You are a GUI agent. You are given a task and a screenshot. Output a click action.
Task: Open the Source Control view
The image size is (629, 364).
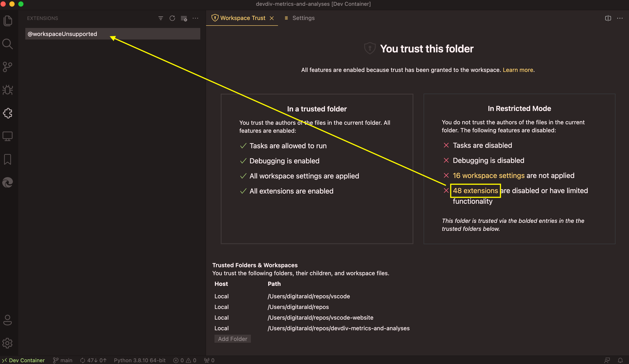pos(8,67)
